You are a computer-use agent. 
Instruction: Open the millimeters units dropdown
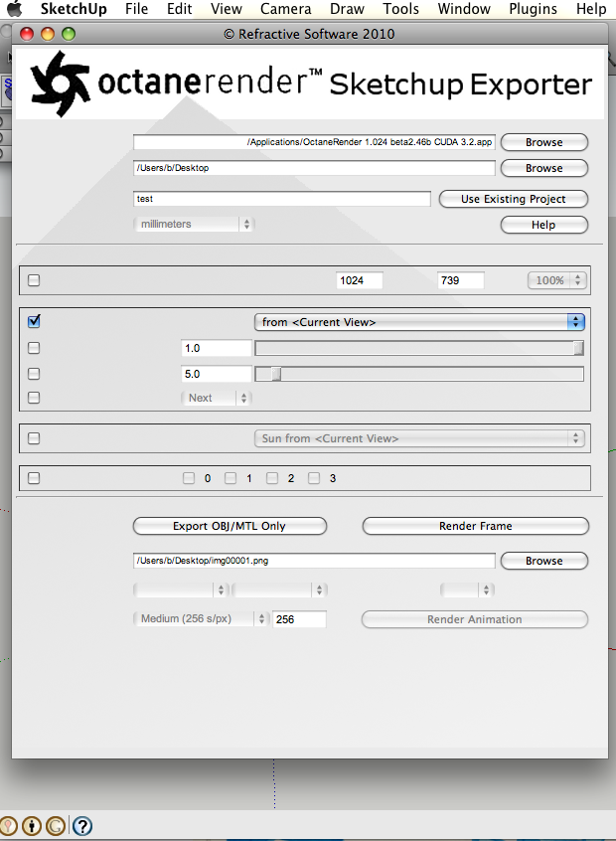tap(194, 225)
